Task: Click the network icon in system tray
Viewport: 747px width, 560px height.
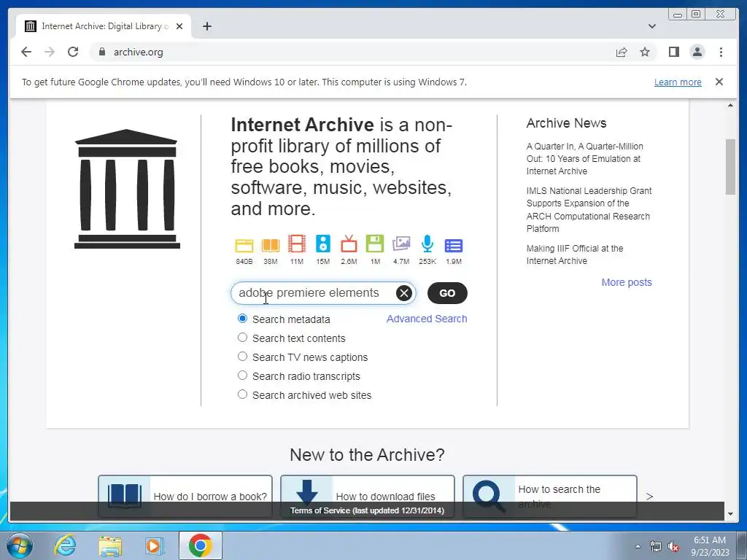Action: (x=656, y=546)
